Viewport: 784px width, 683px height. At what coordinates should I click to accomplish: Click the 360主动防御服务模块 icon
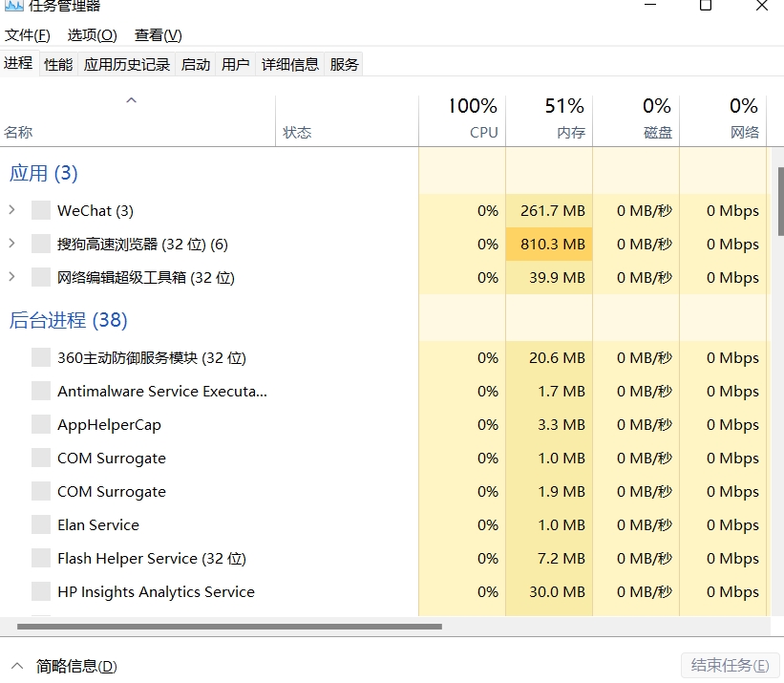click(41, 358)
